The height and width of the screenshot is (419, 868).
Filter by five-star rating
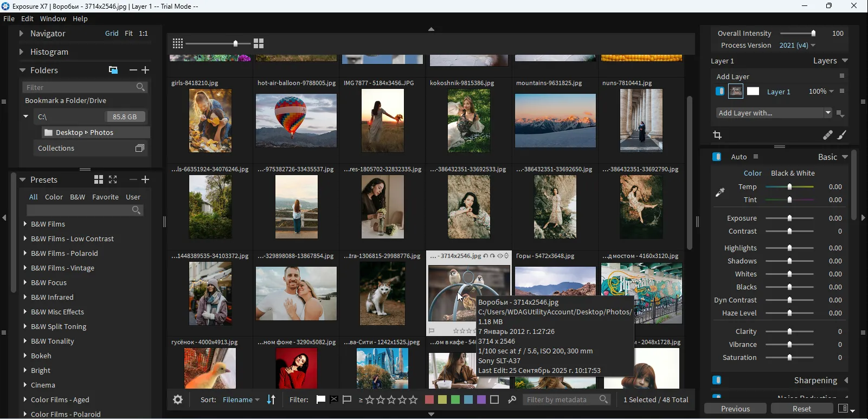tap(414, 400)
